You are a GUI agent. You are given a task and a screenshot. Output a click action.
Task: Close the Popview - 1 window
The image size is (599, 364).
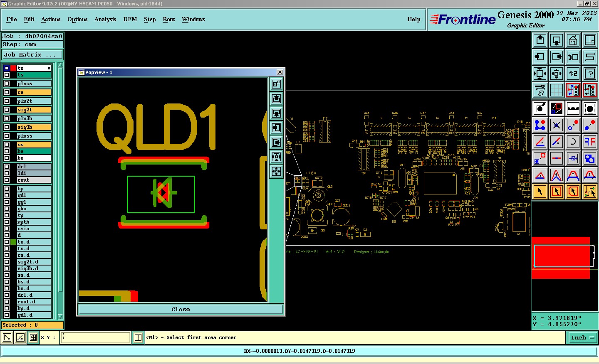coord(280,72)
